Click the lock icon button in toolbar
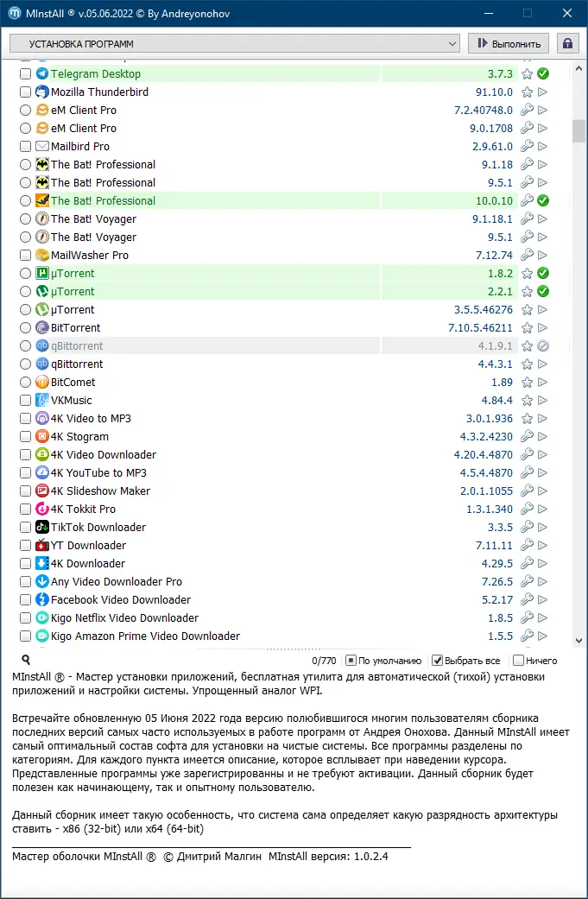The image size is (588, 899). pos(567,43)
